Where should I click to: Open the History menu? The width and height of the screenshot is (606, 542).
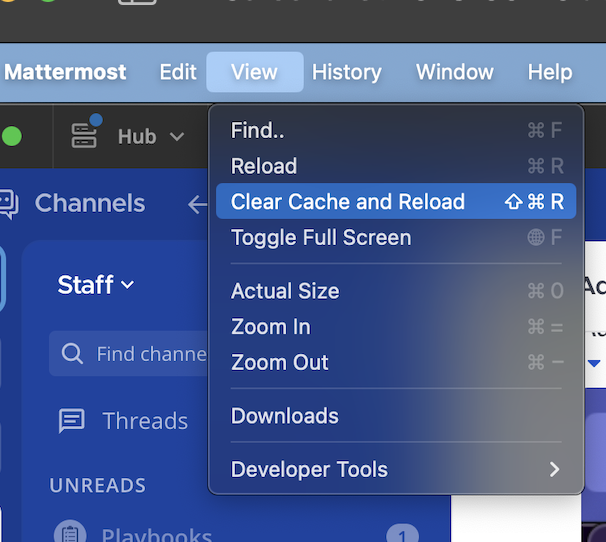pyautogui.click(x=347, y=72)
